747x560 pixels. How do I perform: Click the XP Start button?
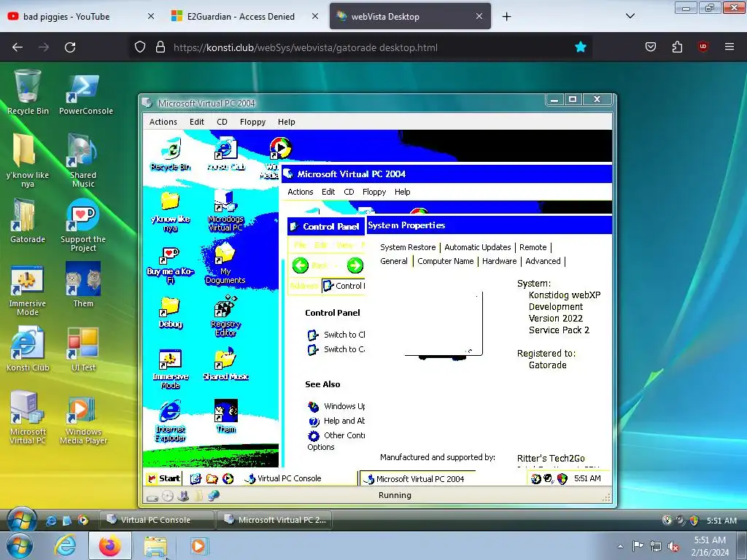pos(164,478)
